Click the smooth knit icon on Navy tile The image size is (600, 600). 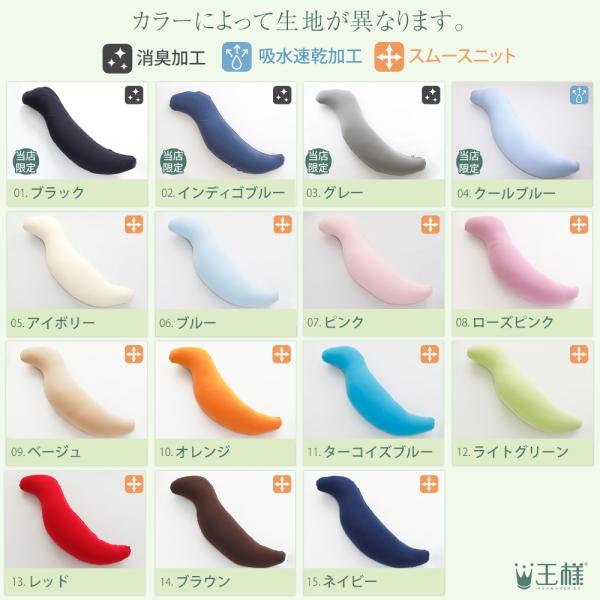coord(429,484)
